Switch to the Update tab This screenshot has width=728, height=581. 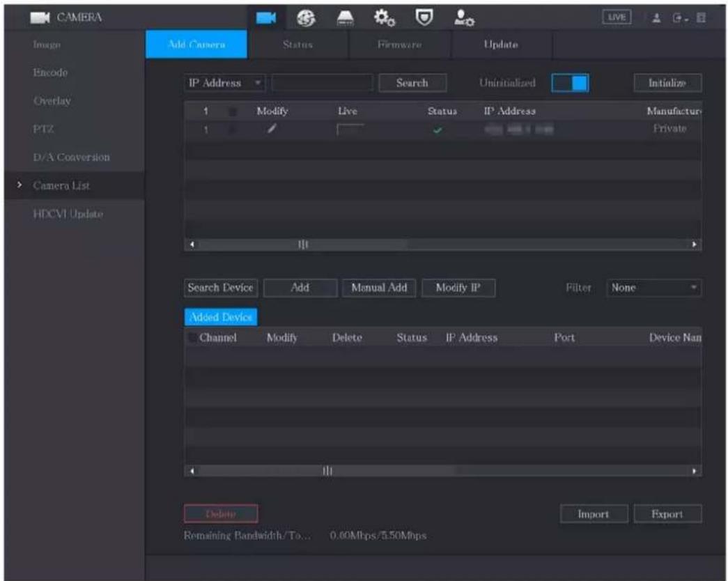click(501, 45)
